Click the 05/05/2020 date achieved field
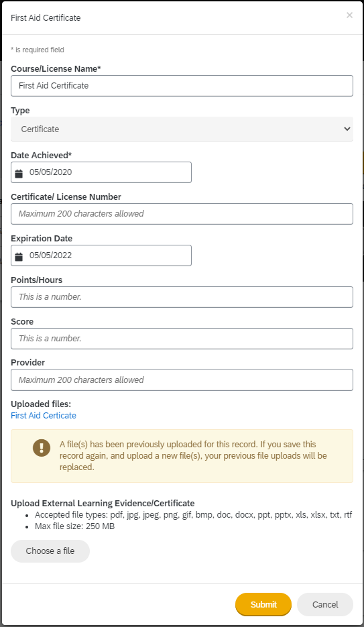This screenshot has height=627, width=364. click(x=101, y=172)
